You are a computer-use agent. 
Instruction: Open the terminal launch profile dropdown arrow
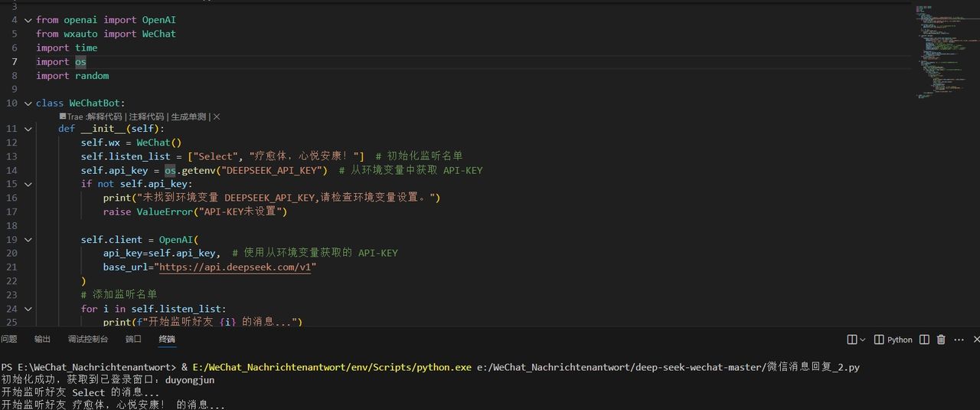coord(863,339)
